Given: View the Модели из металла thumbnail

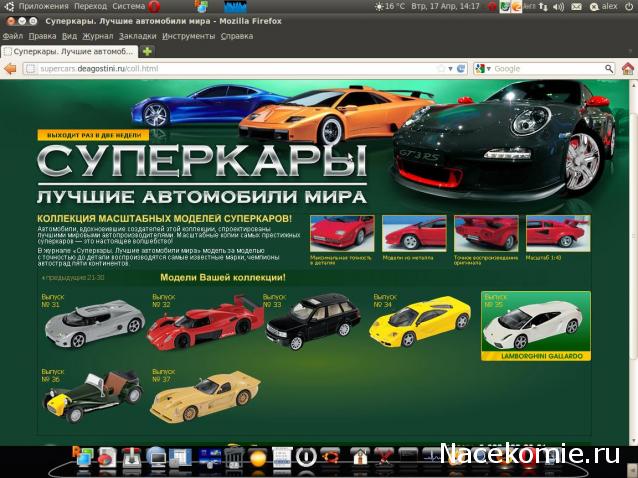Looking at the screenshot, I should 414,234.
